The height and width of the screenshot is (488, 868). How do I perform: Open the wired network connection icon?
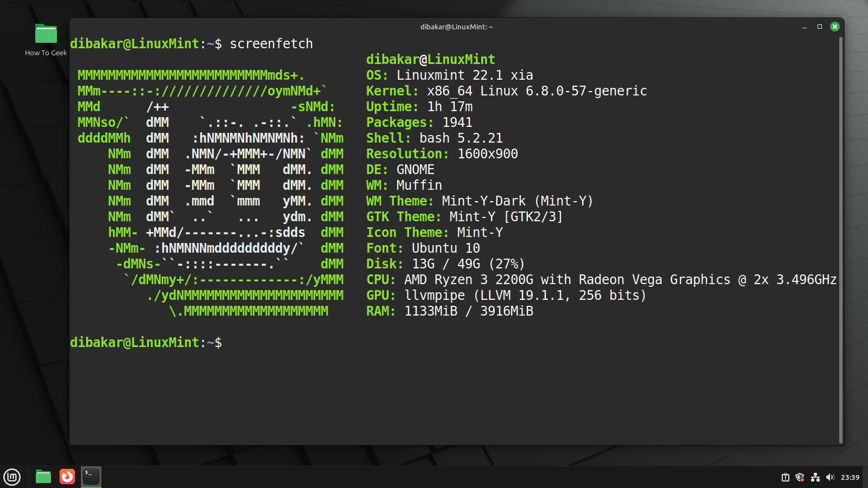coord(815,478)
